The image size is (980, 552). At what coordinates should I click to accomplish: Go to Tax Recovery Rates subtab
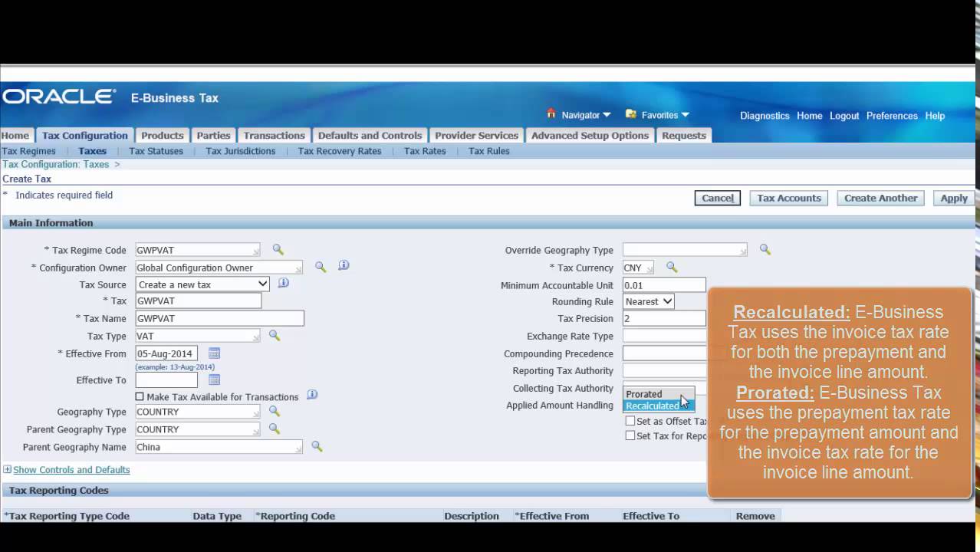(x=340, y=151)
